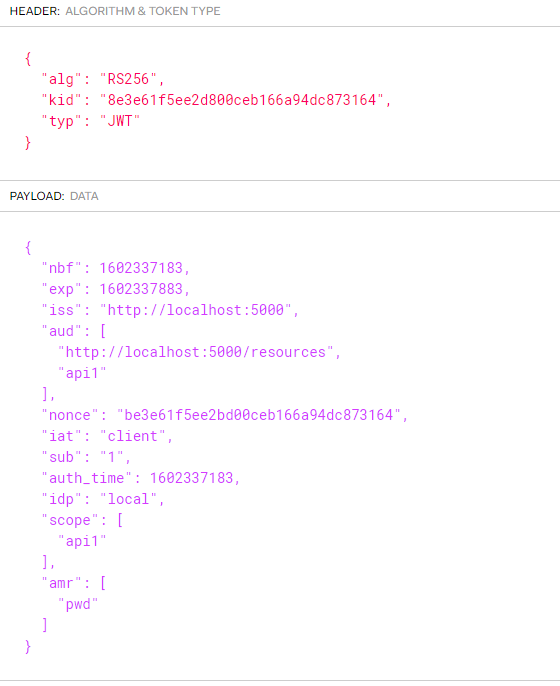560x686 pixels.
Task: Click the payload JSON closing brace
Action: (28, 646)
